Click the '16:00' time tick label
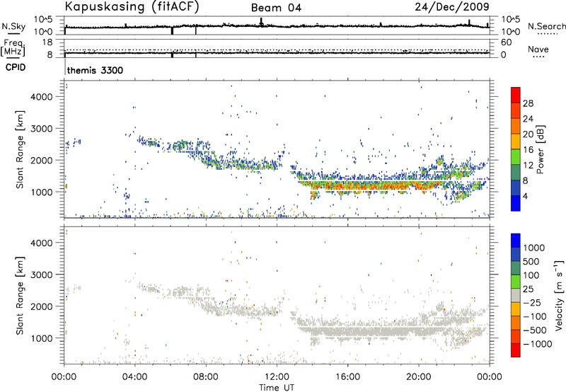Screen dimensions: 566x392 347,377
